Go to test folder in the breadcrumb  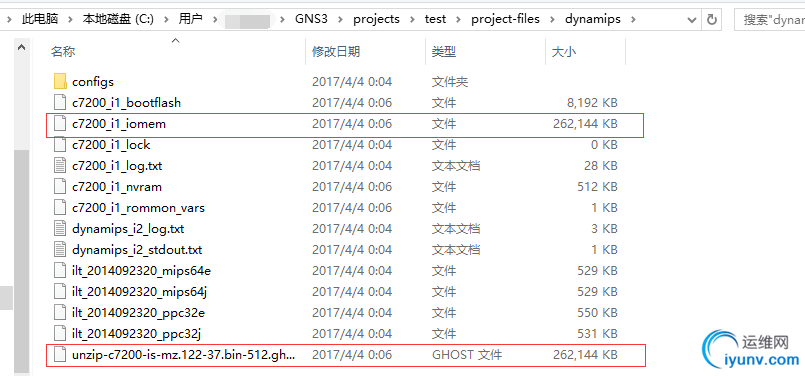pos(435,20)
